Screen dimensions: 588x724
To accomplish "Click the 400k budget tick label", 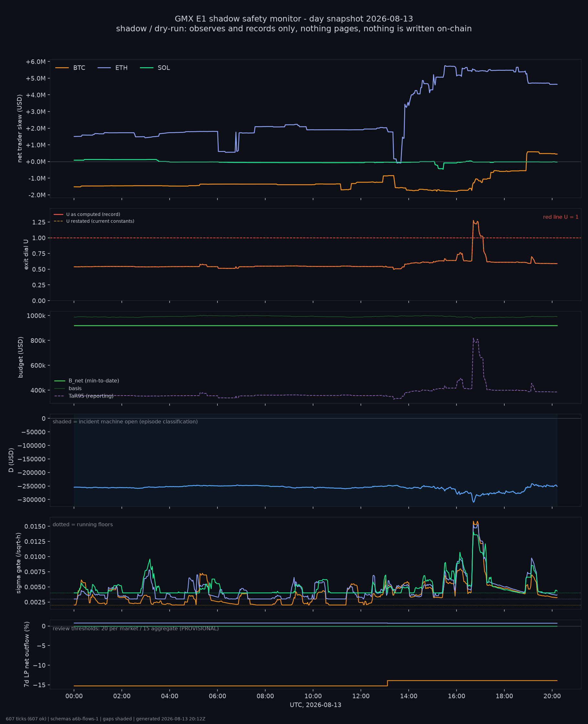I will click(38, 390).
